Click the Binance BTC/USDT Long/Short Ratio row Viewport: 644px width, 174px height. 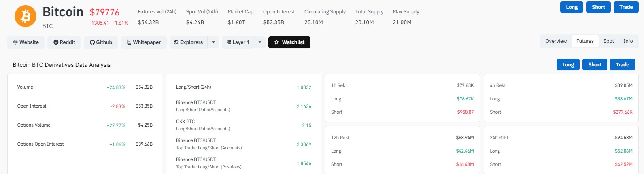244,106
